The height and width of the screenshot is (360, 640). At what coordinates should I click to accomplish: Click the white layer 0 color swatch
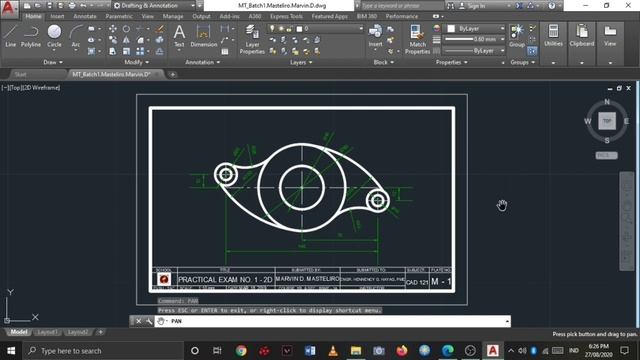click(299, 29)
